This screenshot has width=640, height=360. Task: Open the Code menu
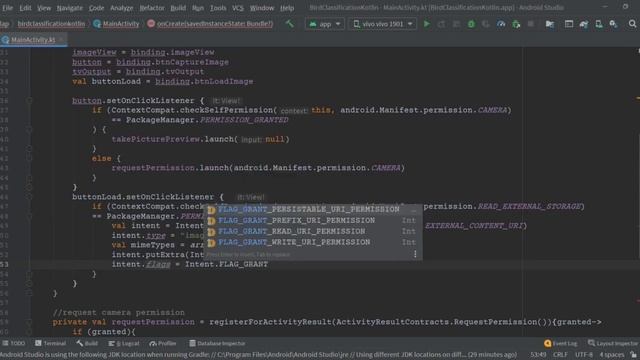96,8
